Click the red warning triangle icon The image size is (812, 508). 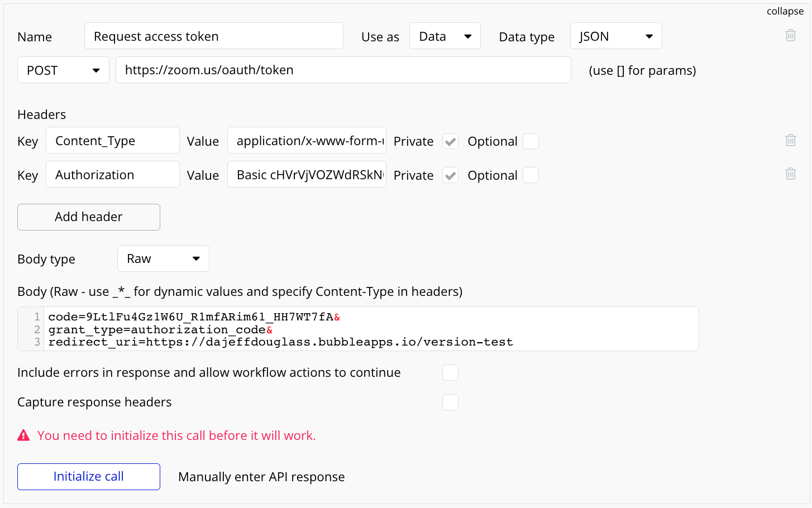(x=23, y=435)
